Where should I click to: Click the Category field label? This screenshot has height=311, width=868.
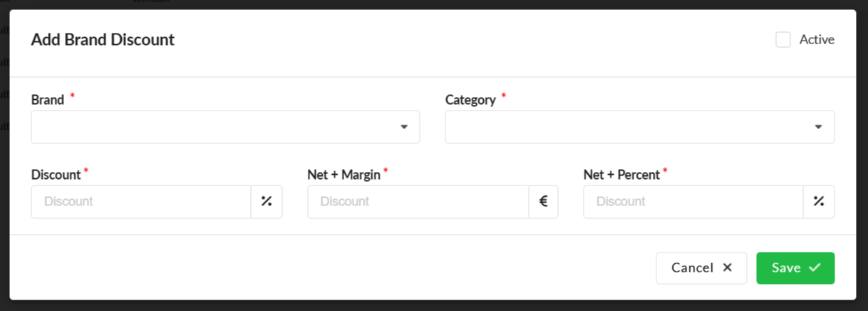click(470, 100)
